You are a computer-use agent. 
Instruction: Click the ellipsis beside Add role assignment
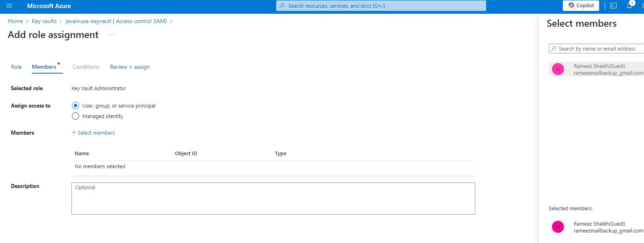(111, 35)
